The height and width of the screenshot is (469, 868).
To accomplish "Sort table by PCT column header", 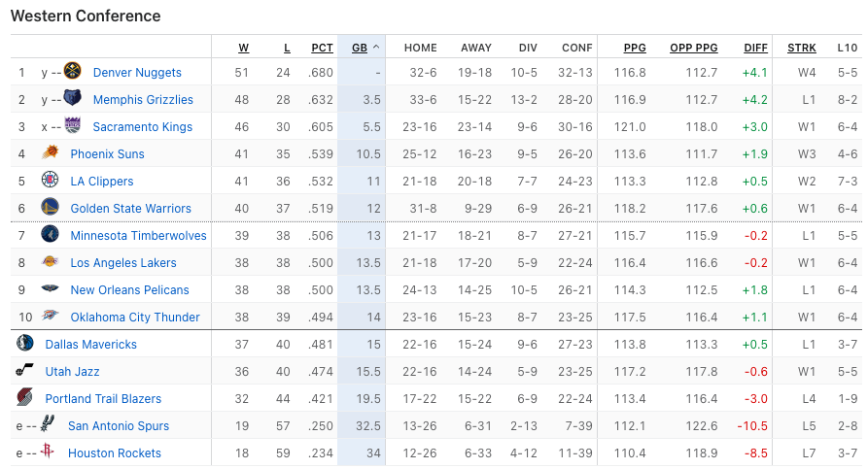I will pyautogui.click(x=322, y=47).
